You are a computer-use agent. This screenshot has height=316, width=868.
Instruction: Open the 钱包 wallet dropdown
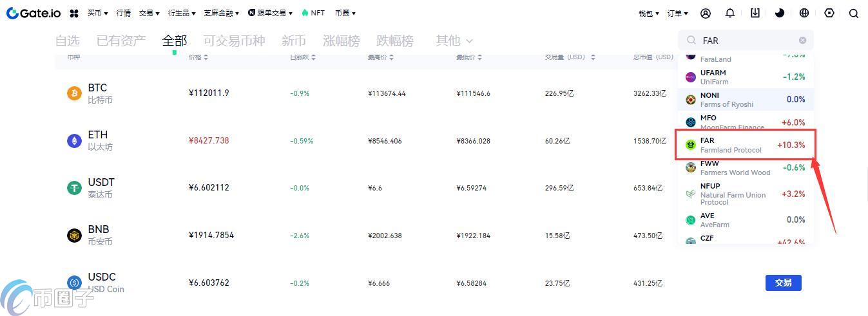pyautogui.click(x=649, y=13)
